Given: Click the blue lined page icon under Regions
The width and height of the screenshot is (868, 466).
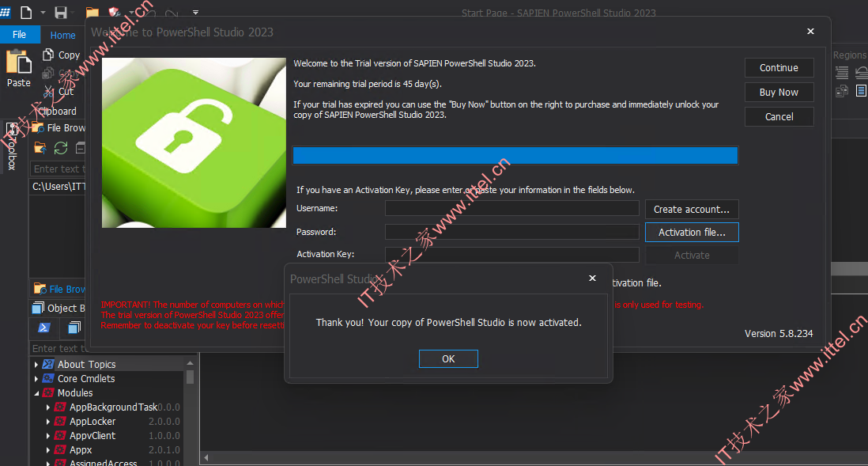Looking at the screenshot, I should coord(862,91).
